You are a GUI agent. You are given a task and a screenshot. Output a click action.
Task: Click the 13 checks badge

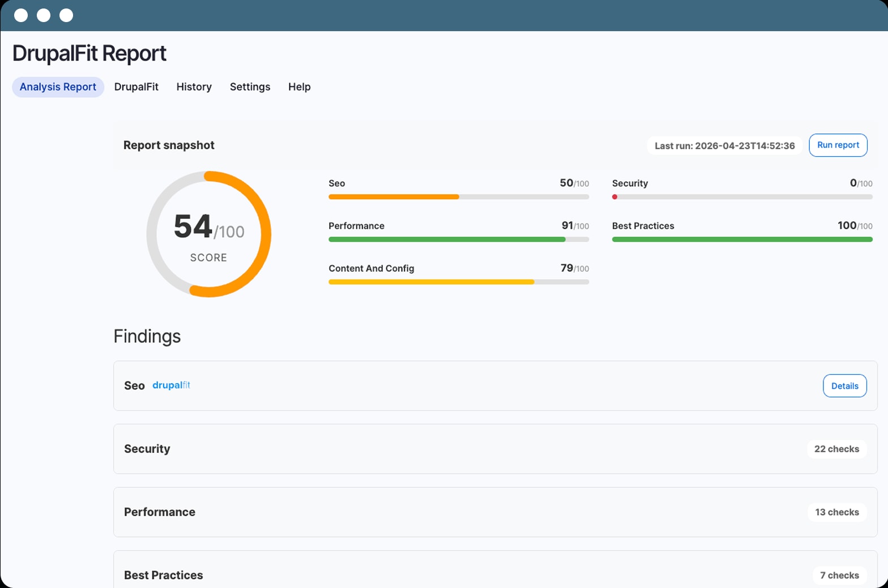pos(836,512)
